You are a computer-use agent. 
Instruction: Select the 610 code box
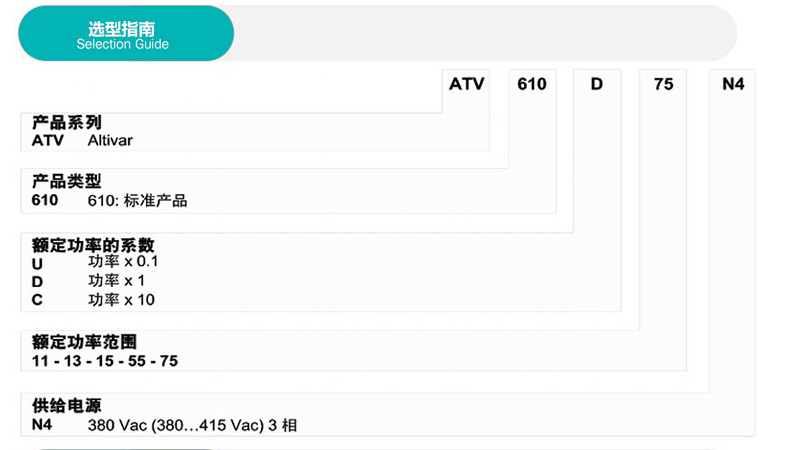click(x=532, y=84)
